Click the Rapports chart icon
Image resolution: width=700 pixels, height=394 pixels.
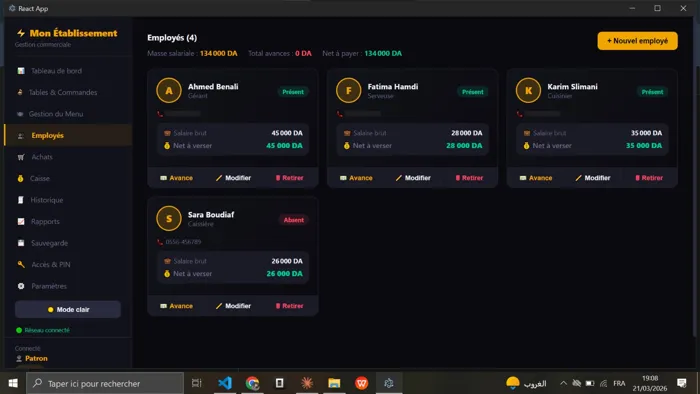pos(21,222)
